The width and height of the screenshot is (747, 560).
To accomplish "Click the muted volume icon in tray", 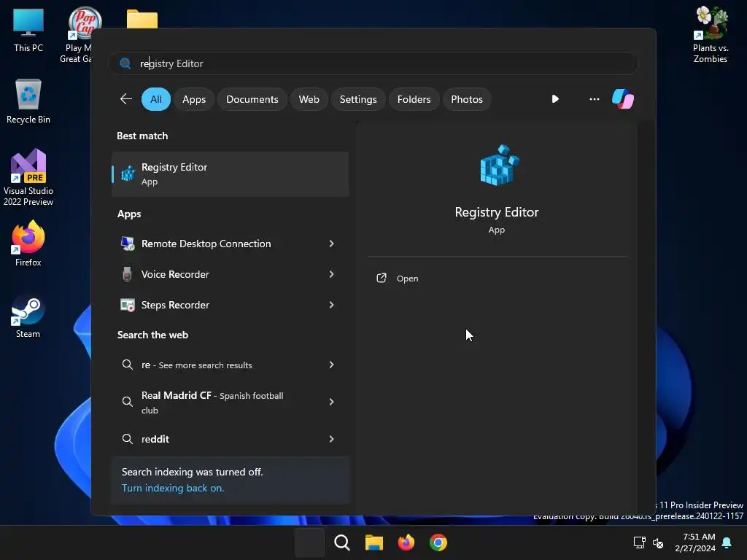I will click(x=658, y=542).
